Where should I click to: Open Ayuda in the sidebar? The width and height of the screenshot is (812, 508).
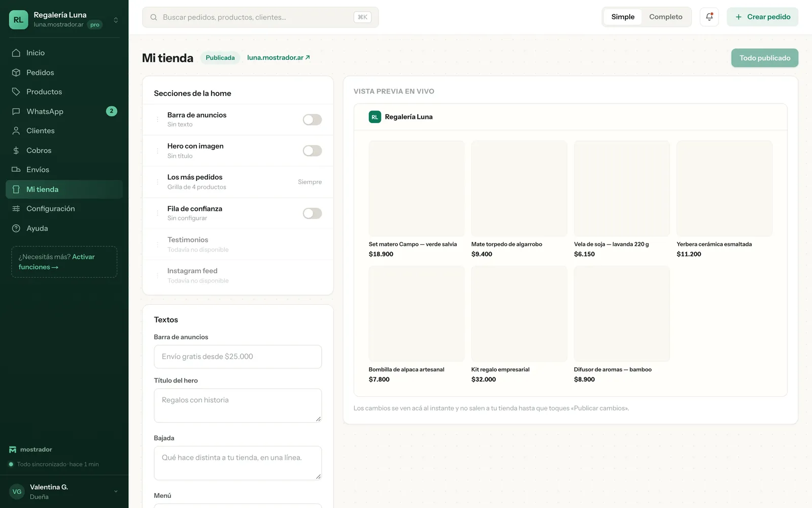coord(64,229)
